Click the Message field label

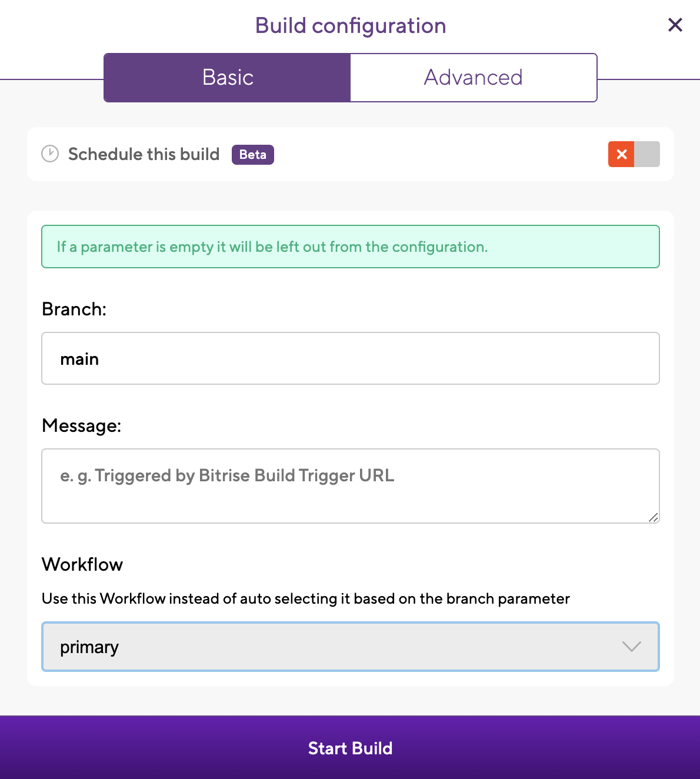(x=81, y=425)
